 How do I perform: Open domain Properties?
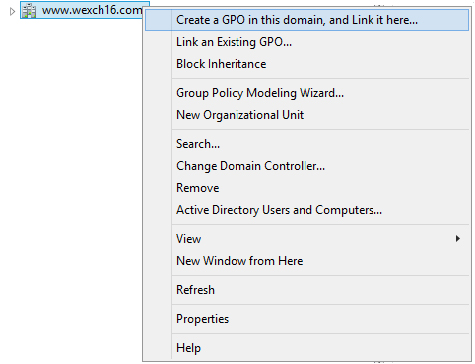tap(307, 319)
